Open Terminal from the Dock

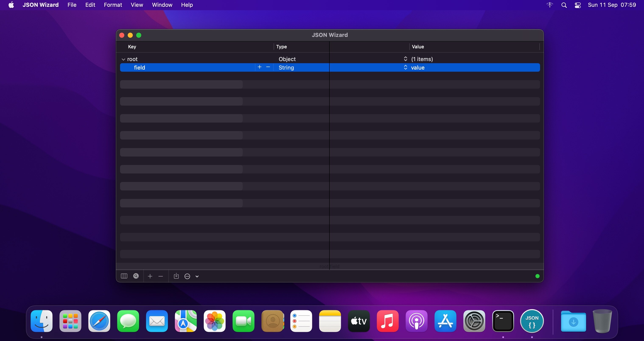pos(503,321)
